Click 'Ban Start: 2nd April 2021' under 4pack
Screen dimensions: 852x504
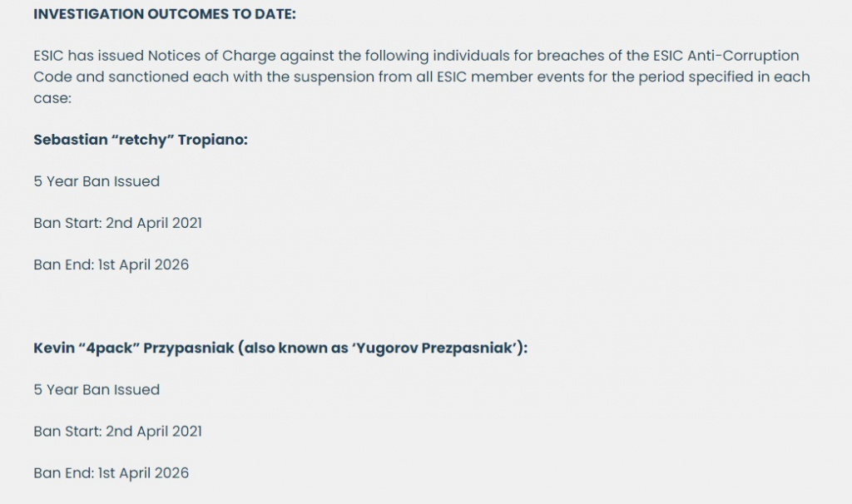tap(118, 432)
